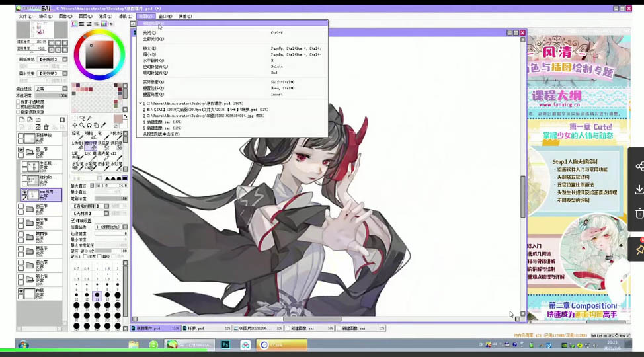Click the download icon on the right sidebar
The width and height of the screenshot is (644, 357).
pyautogui.click(x=639, y=189)
